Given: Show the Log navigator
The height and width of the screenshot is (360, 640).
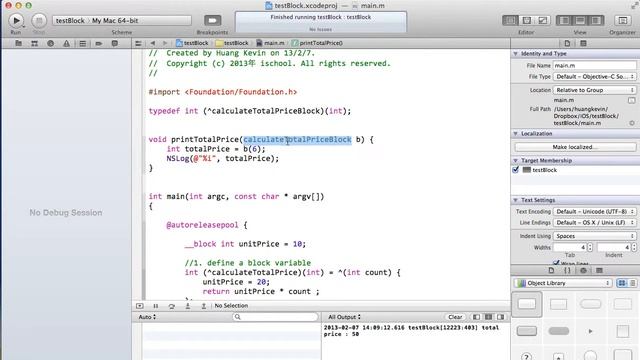Looking at the screenshot, I should [115, 43].
